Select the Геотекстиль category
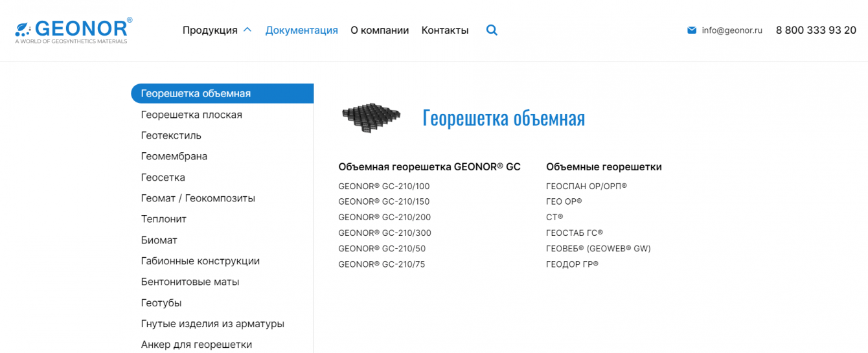 tap(171, 135)
